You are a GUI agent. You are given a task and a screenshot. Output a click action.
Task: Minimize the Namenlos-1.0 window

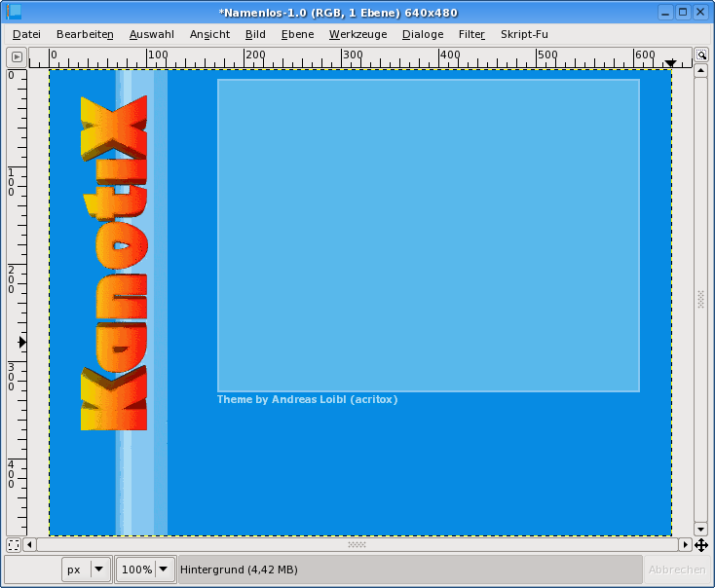click(x=665, y=13)
